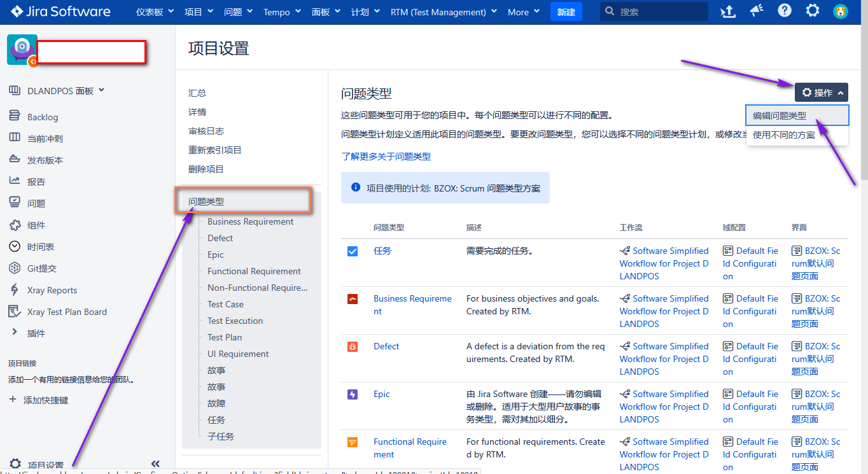Open 重新索引项目 in project settings
The image size is (868, 474).
(215, 150)
